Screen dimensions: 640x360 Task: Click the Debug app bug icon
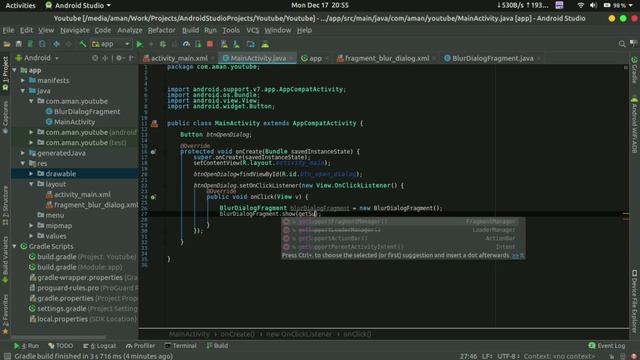pyautogui.click(x=163, y=44)
